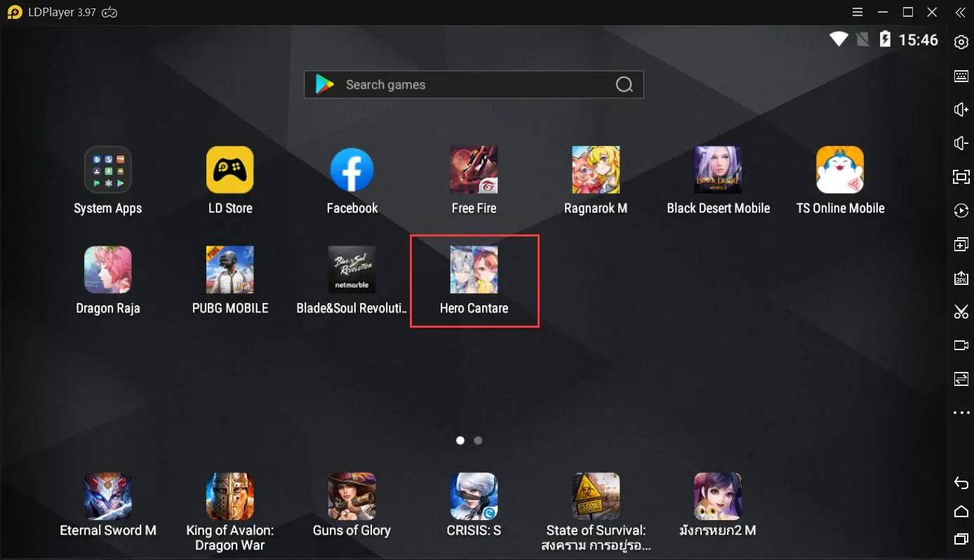Image resolution: width=974 pixels, height=560 pixels.
Task: Show recent apps via sidebar button
Action: pyautogui.click(x=961, y=539)
